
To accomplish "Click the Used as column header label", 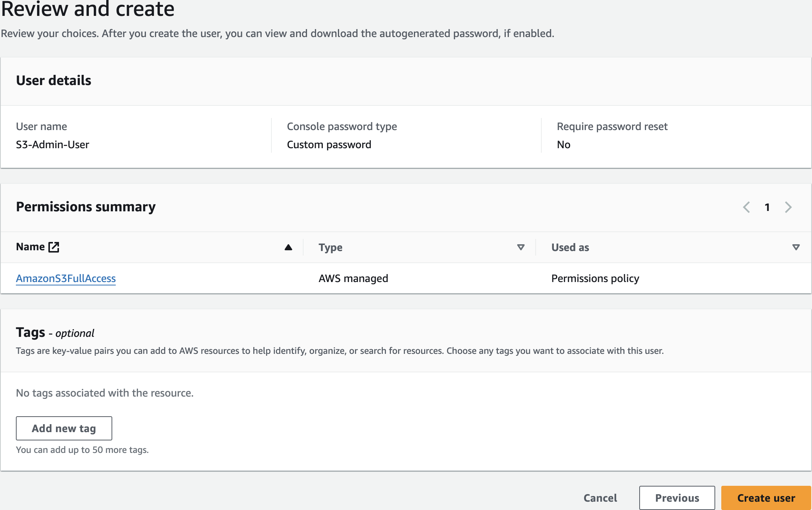I will click(570, 247).
